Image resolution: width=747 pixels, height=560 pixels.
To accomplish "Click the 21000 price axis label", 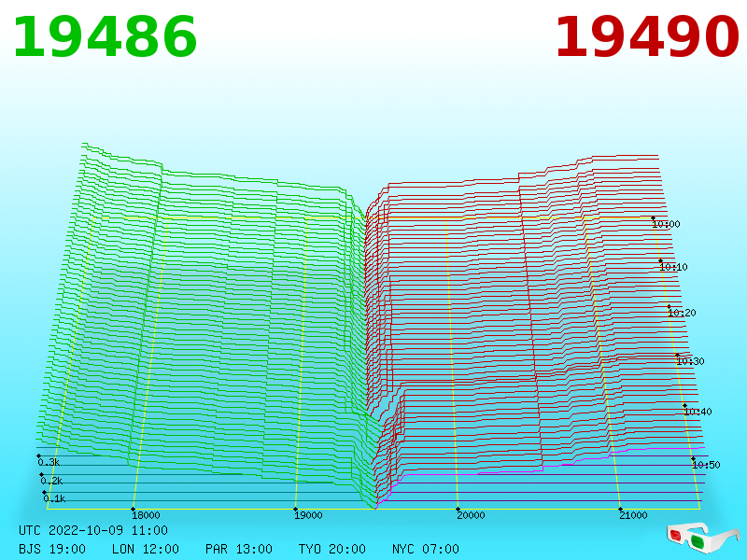I will coord(633,515).
